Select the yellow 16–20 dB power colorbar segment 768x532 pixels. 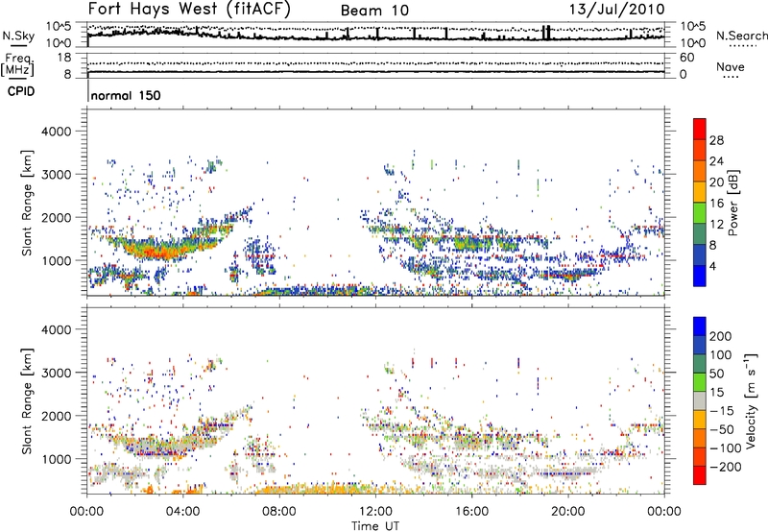coord(700,191)
